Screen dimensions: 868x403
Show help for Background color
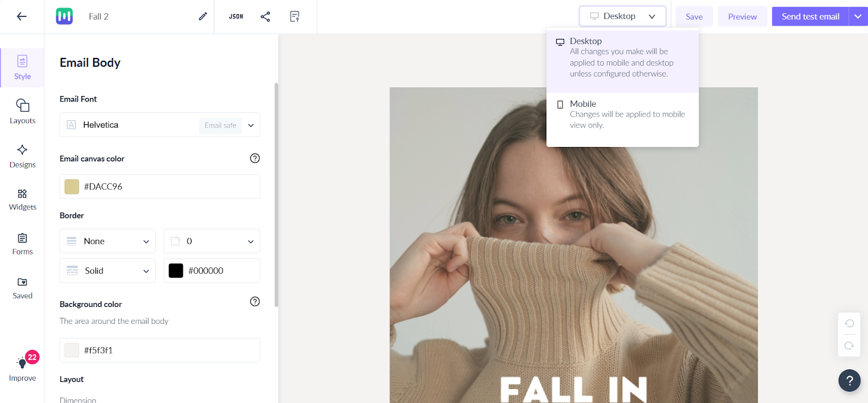click(x=255, y=302)
